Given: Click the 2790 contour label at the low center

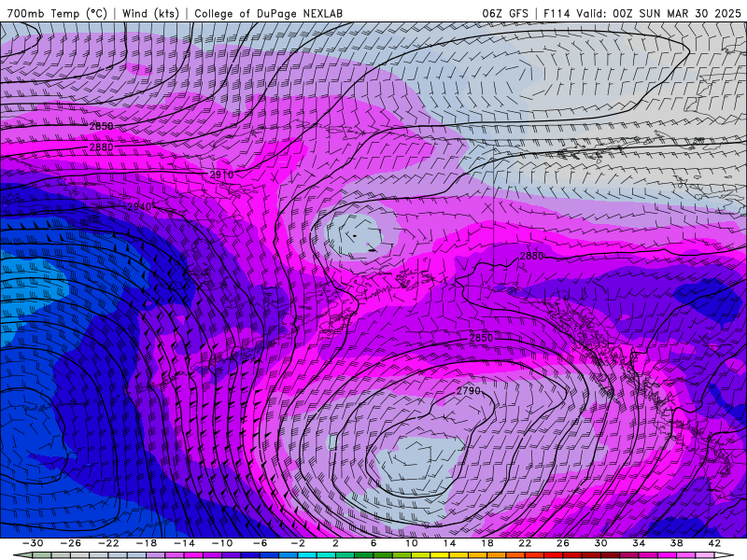Looking at the screenshot, I should tap(469, 390).
